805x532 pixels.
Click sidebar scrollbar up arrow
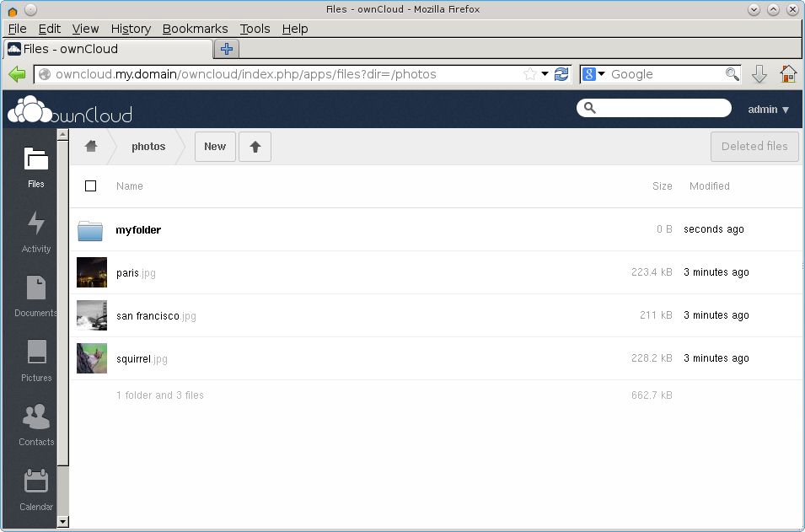click(x=63, y=135)
